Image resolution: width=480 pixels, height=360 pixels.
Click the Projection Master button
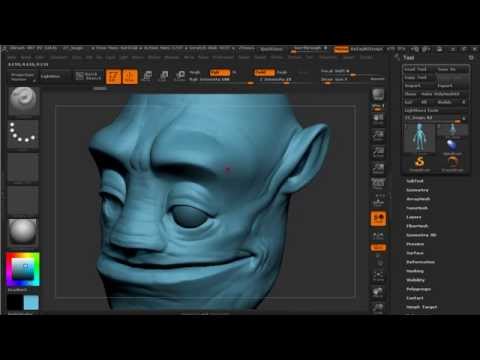tap(22, 77)
